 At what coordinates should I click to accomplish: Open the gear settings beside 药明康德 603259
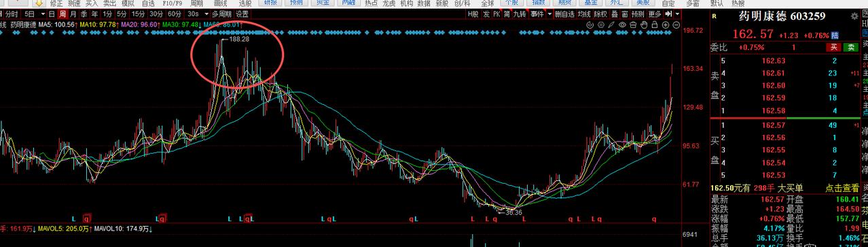tap(854, 16)
